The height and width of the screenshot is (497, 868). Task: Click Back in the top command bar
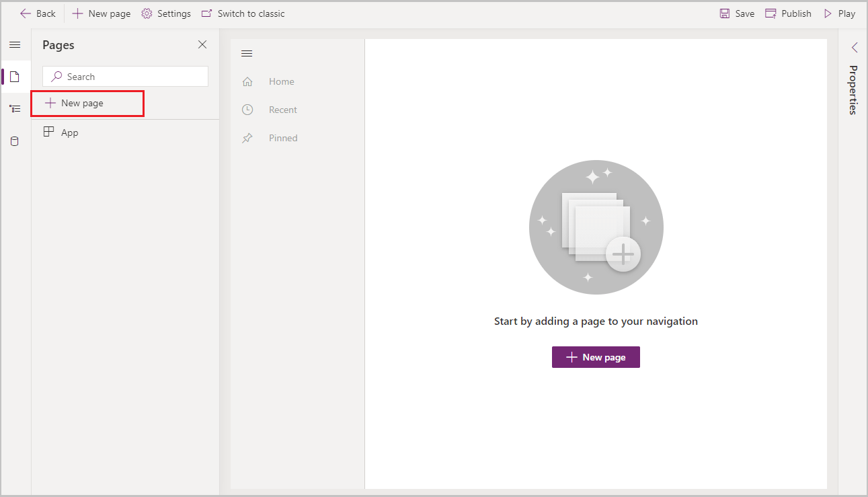pos(38,13)
